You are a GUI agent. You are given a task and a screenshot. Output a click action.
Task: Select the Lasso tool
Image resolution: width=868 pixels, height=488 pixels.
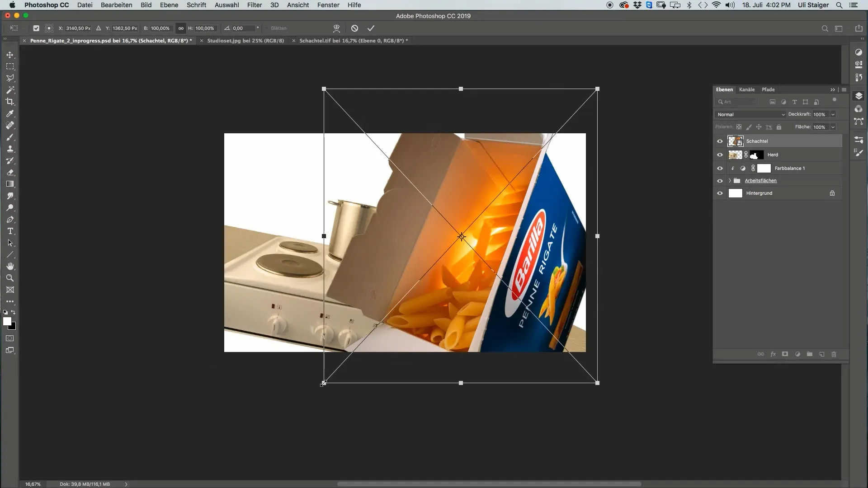point(10,78)
